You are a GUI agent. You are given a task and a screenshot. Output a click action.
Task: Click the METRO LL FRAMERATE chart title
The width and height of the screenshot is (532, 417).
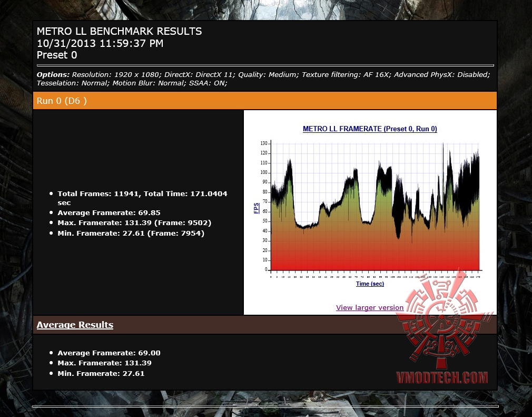coord(370,129)
